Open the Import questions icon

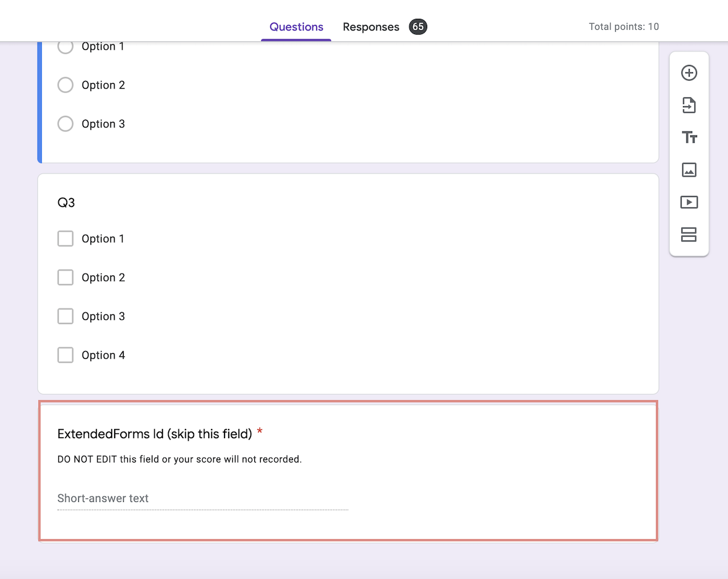689,105
